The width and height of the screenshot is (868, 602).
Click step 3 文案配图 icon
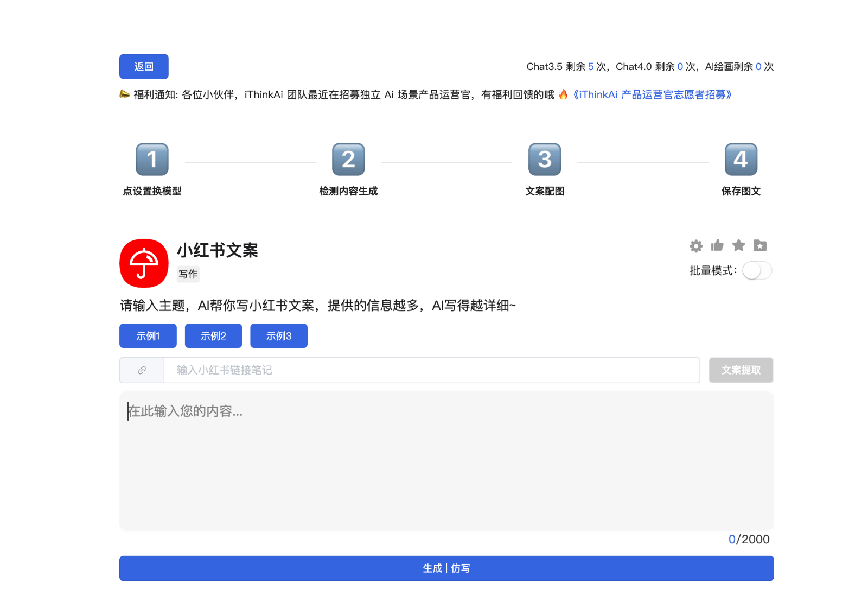tap(545, 160)
